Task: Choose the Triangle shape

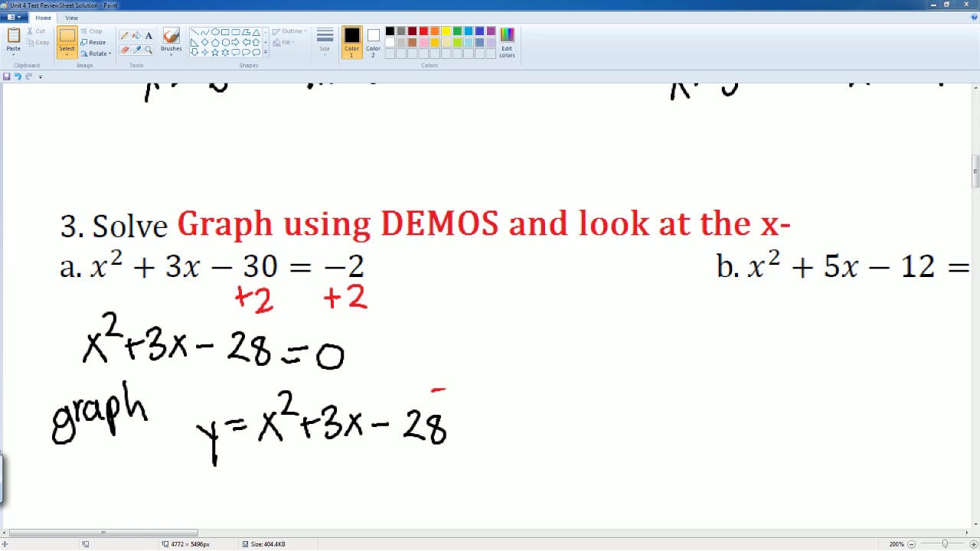Action: coord(256,32)
